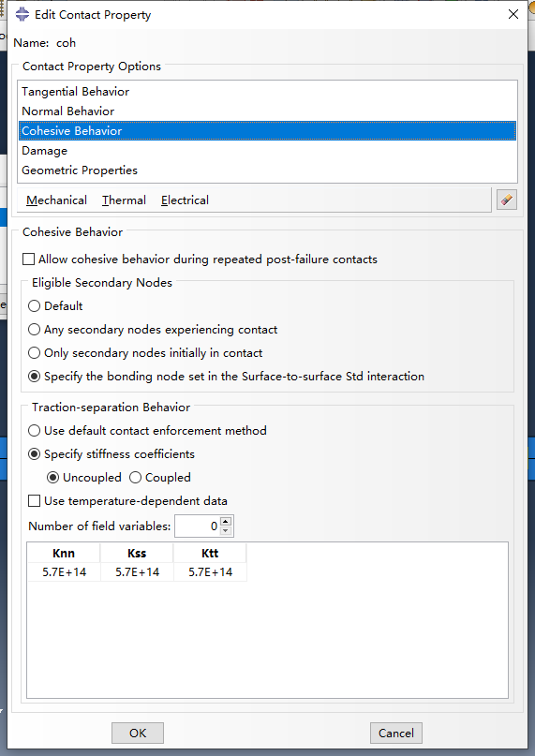This screenshot has height=756, width=535.
Task: Increase number of field variables
Action: pos(226,521)
